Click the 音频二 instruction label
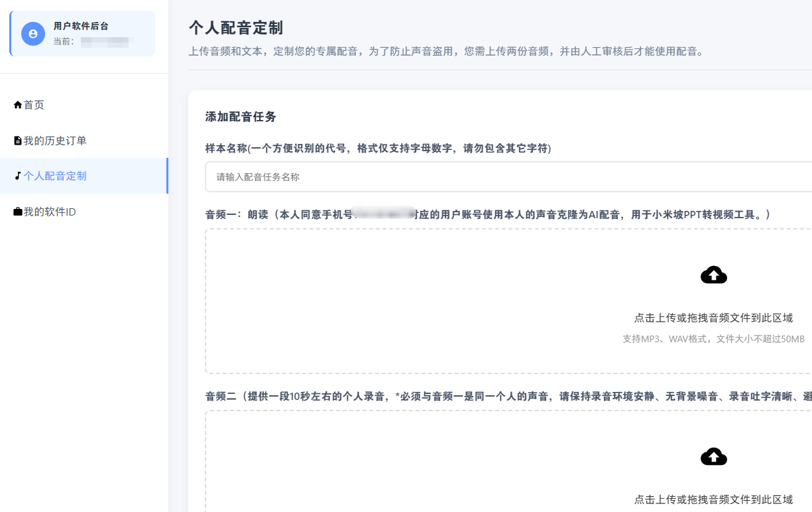The image size is (812, 512). 508,397
